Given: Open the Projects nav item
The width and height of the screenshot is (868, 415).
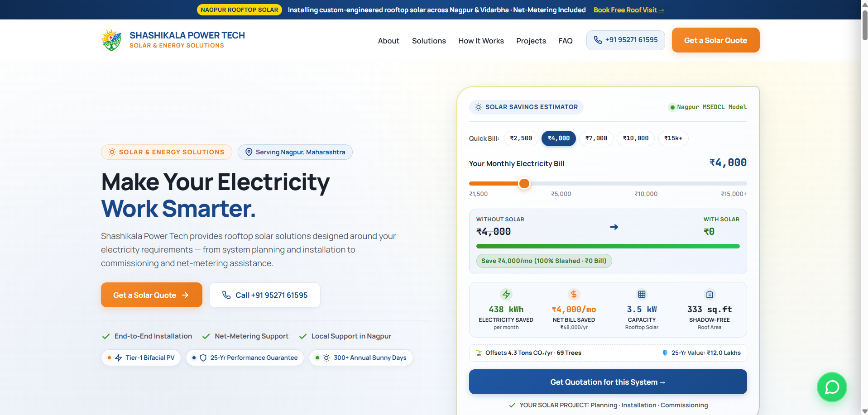Looking at the screenshot, I should 531,41.
